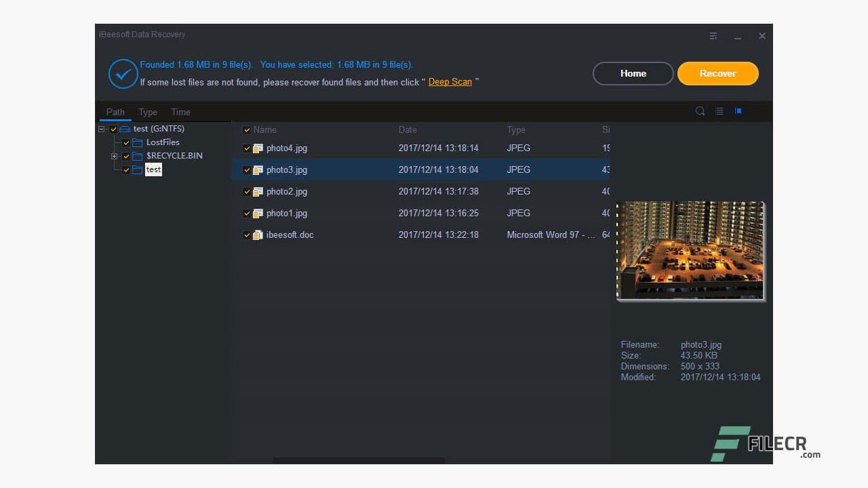
Task: Collapse the test (G:NTFS) tree node
Action: [x=101, y=129]
